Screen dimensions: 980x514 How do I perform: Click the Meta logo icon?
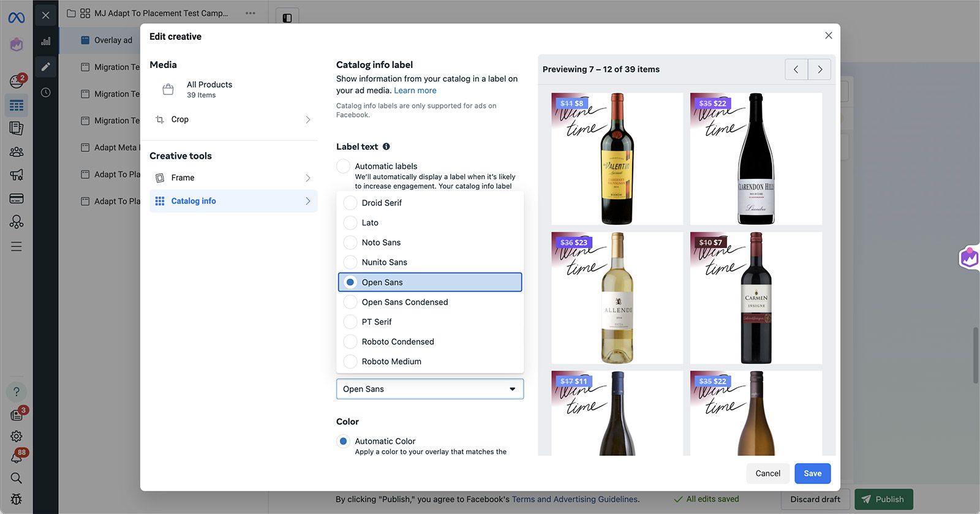tap(17, 18)
